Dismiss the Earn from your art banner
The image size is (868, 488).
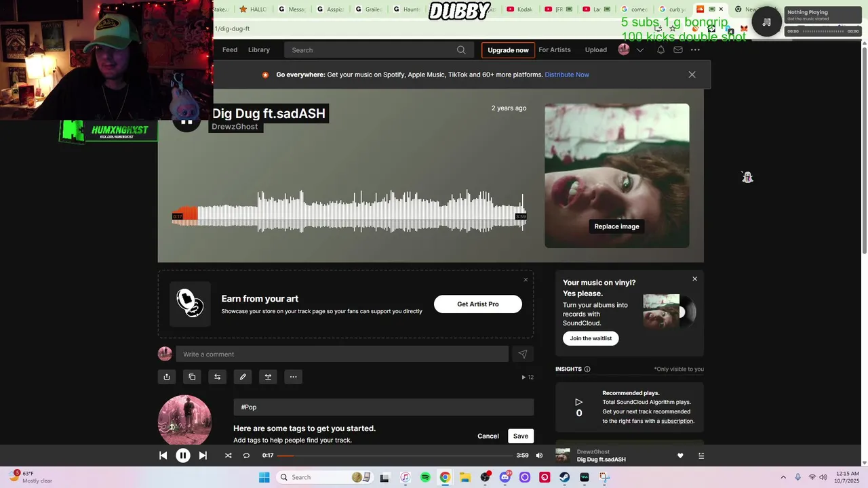[x=526, y=279]
